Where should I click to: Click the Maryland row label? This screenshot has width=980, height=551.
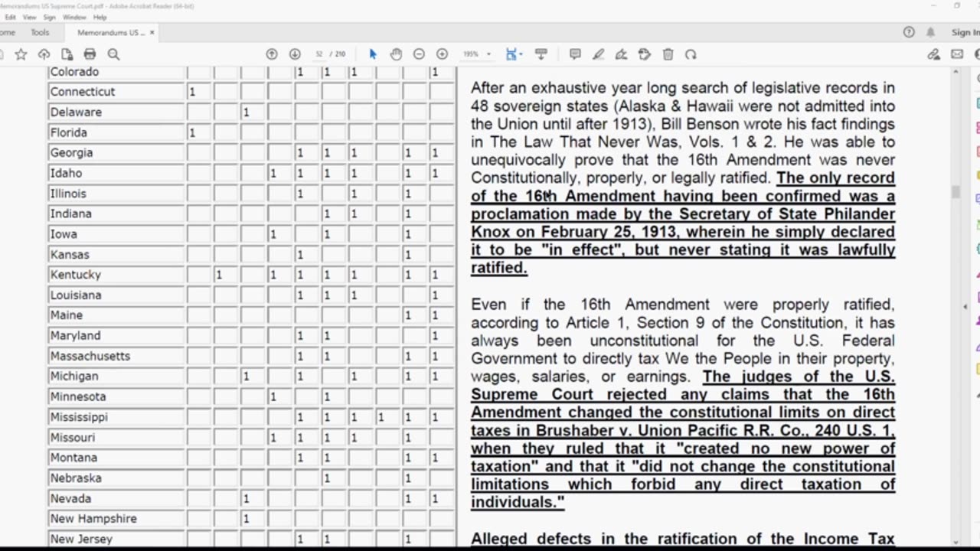(75, 335)
